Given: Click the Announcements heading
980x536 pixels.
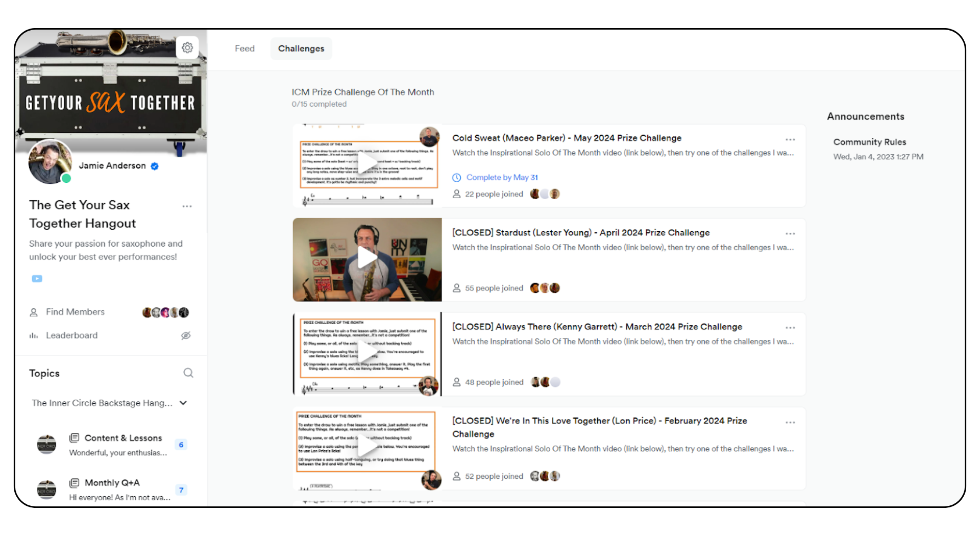Looking at the screenshot, I should pyautogui.click(x=866, y=116).
